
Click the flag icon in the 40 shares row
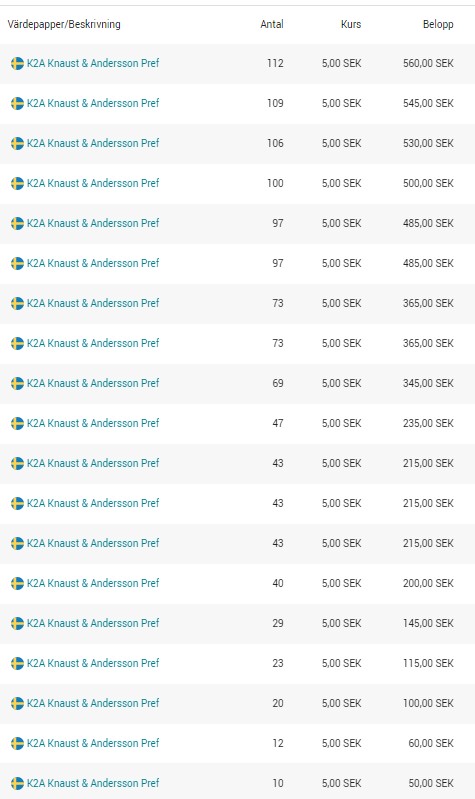[x=17, y=583]
